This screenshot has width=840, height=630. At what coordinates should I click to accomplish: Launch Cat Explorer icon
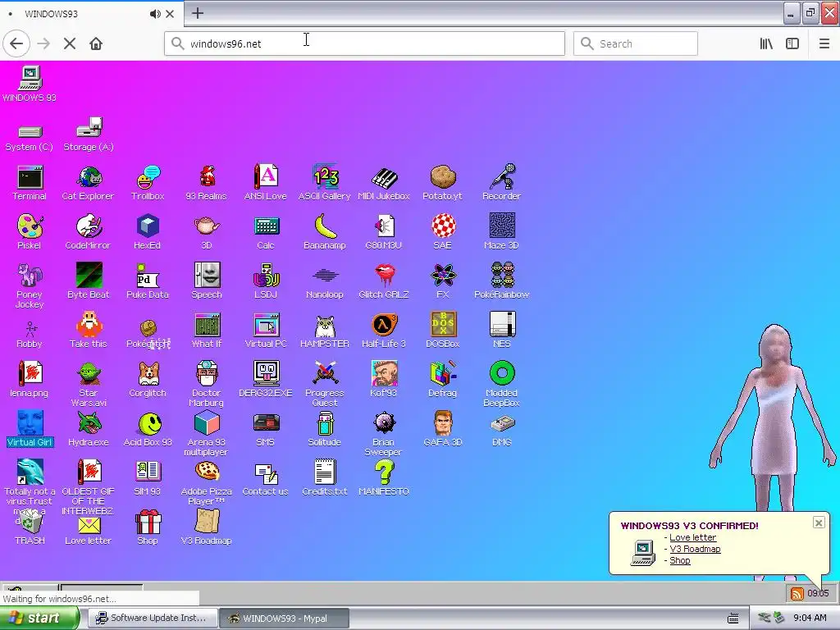pyautogui.click(x=89, y=183)
